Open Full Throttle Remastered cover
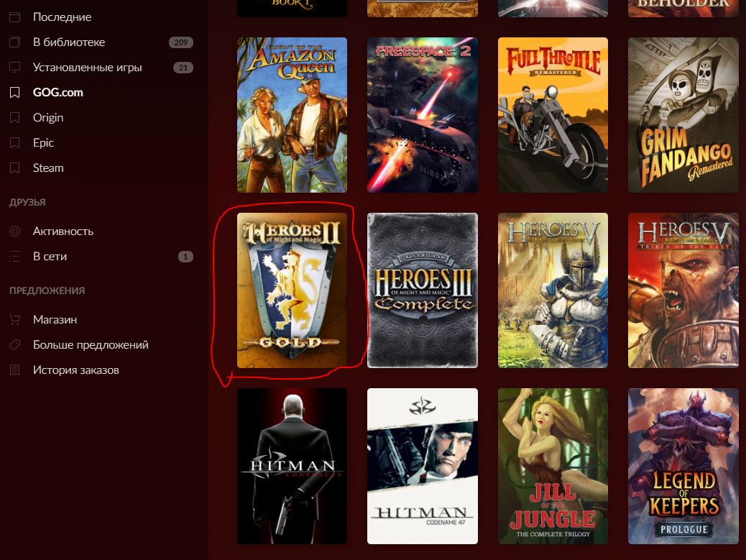This screenshot has height=560, width=746. (553, 115)
